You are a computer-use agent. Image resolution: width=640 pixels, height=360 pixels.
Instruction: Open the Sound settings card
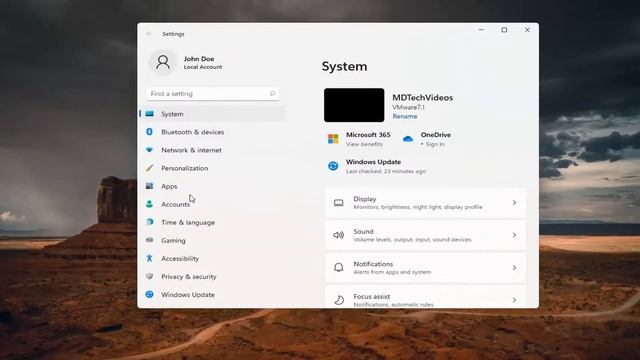pos(425,235)
